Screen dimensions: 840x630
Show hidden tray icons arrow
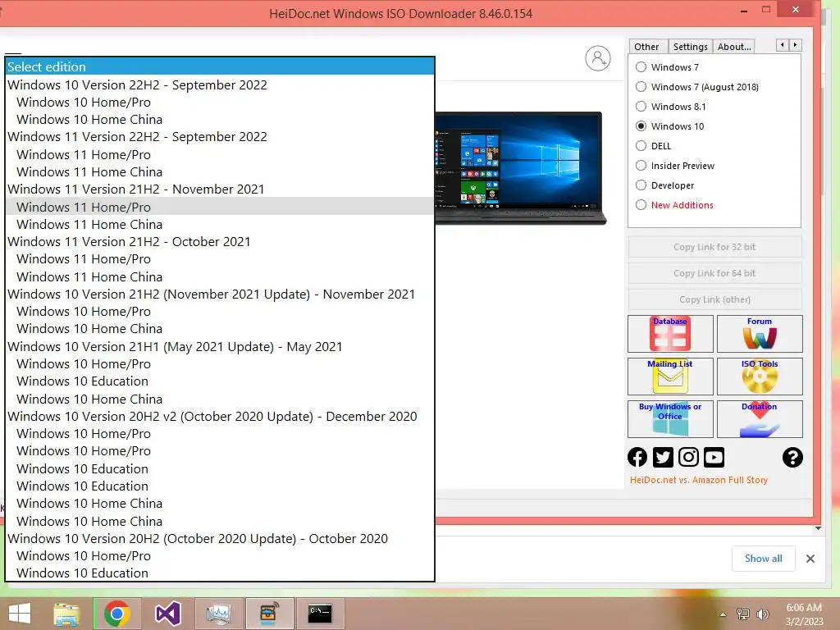724,614
